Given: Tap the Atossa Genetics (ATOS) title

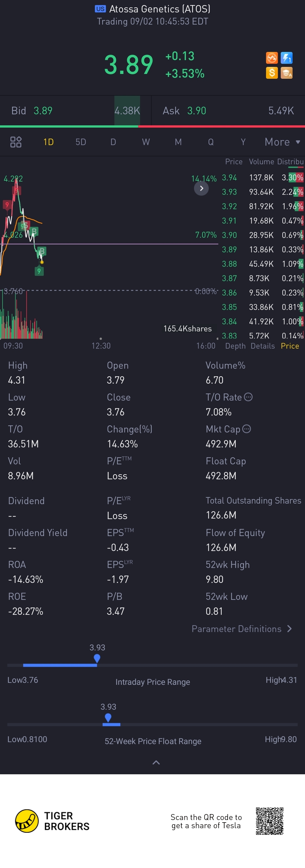Looking at the screenshot, I should [x=160, y=9].
